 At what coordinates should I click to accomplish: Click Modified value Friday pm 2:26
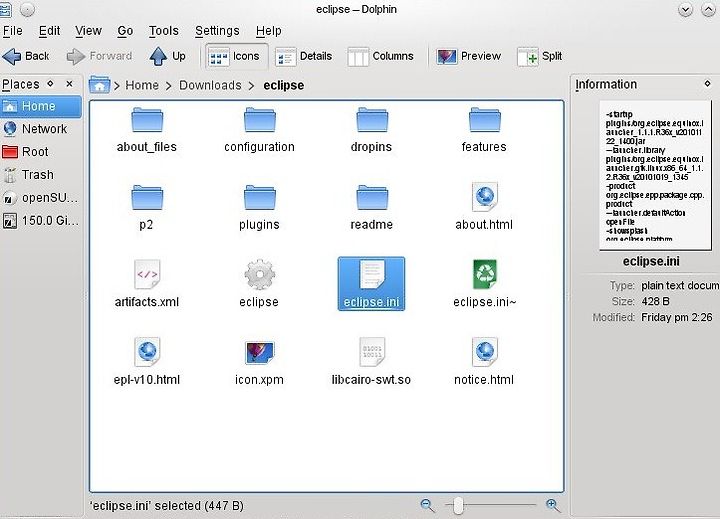(677, 317)
